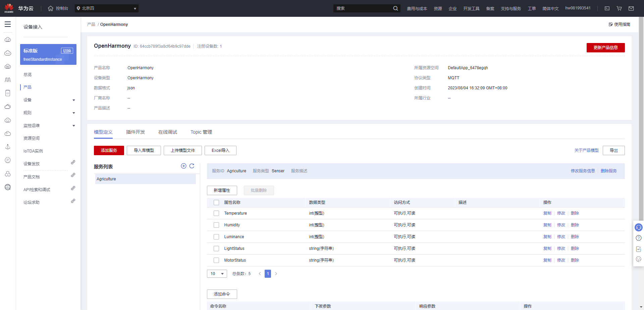Check the Luminance attribute checkbox
The image size is (644, 310).
coord(216,237)
